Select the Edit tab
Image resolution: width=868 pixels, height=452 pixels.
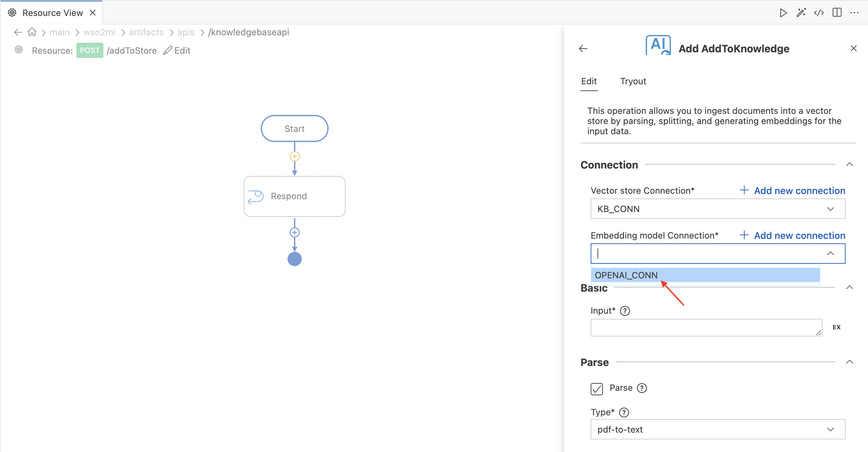pyautogui.click(x=589, y=81)
